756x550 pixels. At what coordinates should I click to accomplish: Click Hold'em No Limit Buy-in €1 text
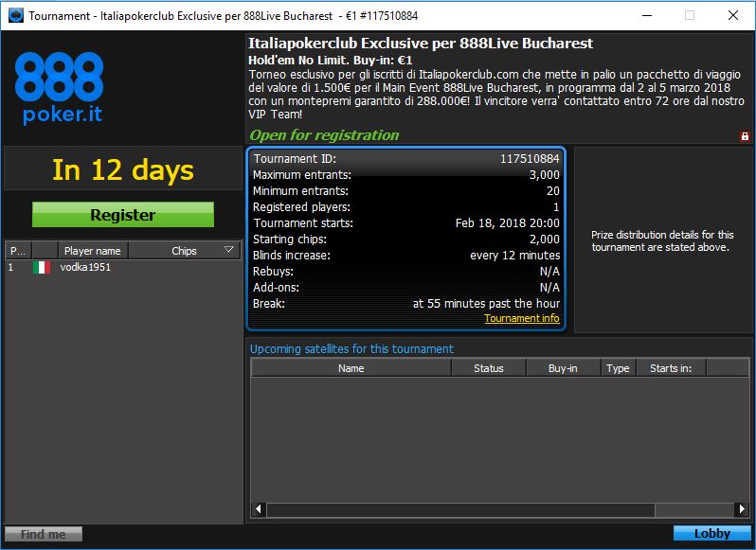click(331, 61)
